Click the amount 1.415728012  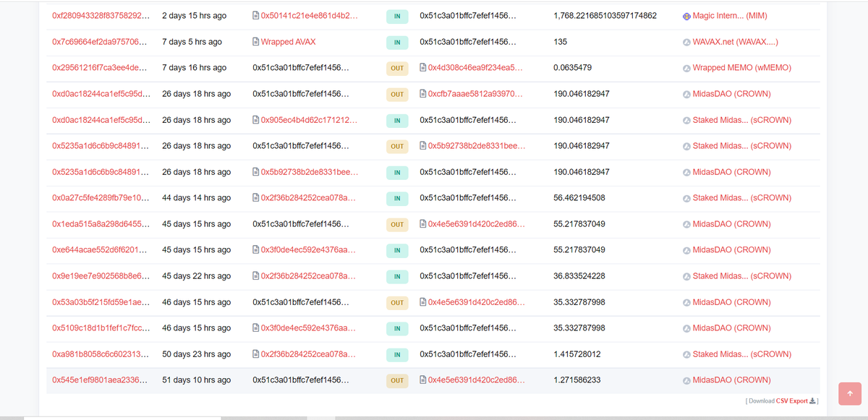(576, 354)
